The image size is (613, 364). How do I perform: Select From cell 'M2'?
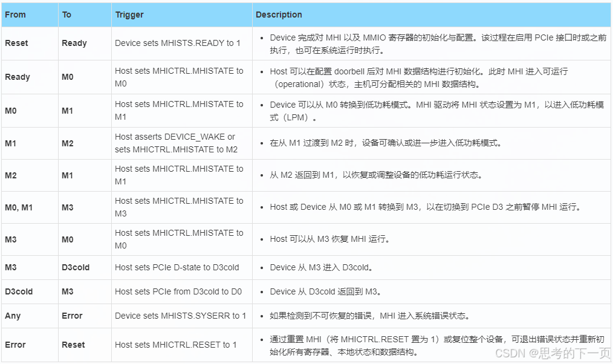click(10, 175)
